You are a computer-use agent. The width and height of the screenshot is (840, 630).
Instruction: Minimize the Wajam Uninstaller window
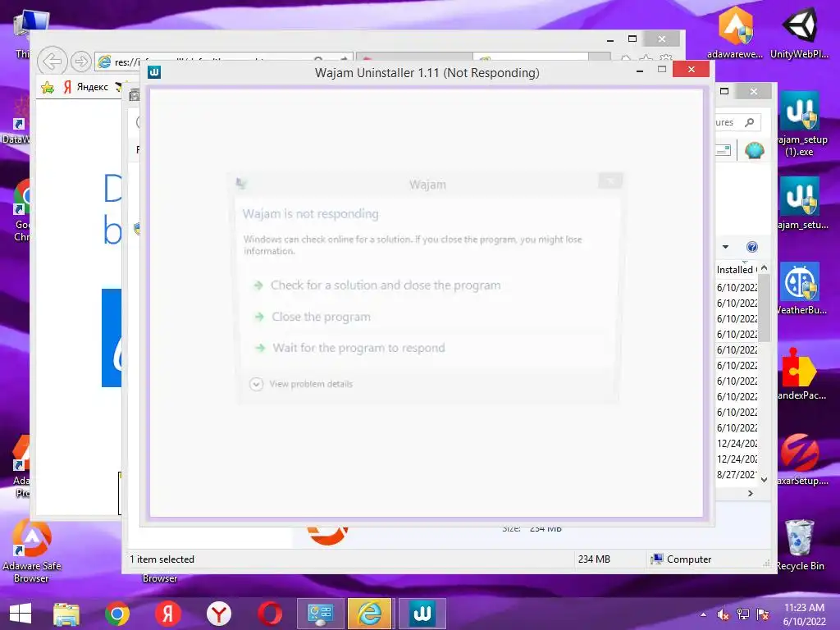point(639,71)
